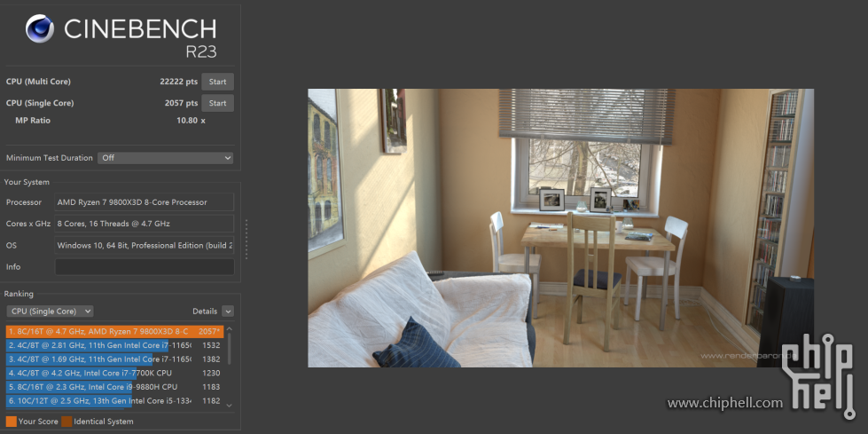
Task: Click the rendered room scene image
Action: (560, 228)
